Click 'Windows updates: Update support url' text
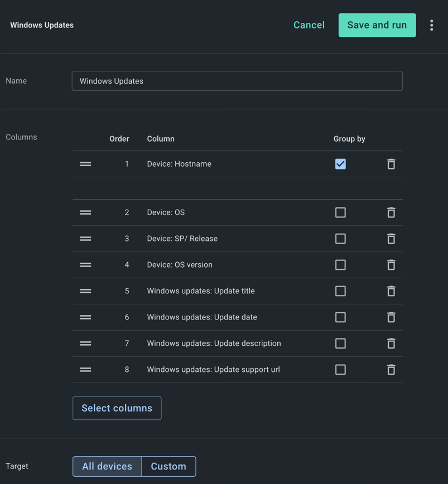This screenshot has height=484, width=448. (213, 370)
